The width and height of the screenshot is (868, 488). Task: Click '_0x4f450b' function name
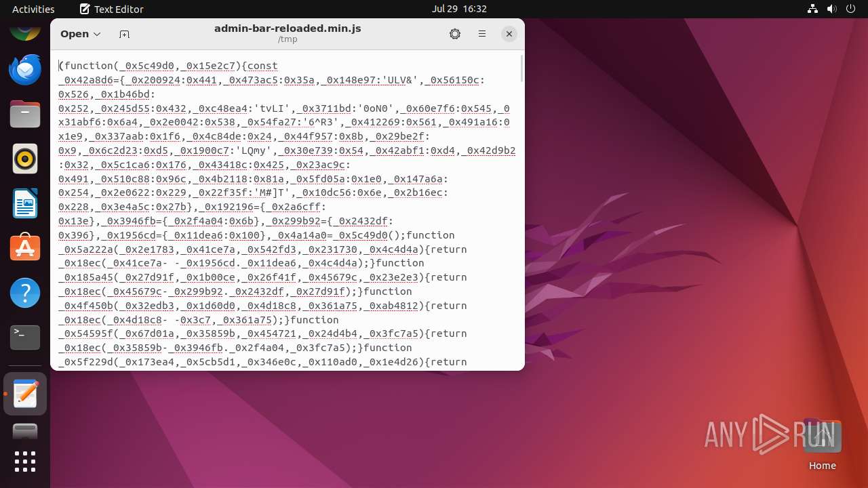click(x=85, y=306)
